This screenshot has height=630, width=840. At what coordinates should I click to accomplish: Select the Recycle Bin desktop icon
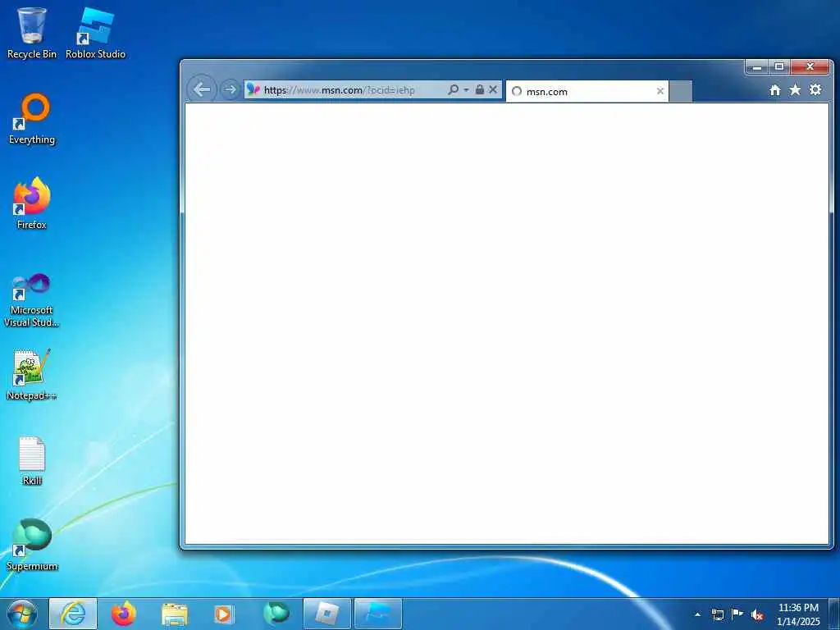click(32, 33)
